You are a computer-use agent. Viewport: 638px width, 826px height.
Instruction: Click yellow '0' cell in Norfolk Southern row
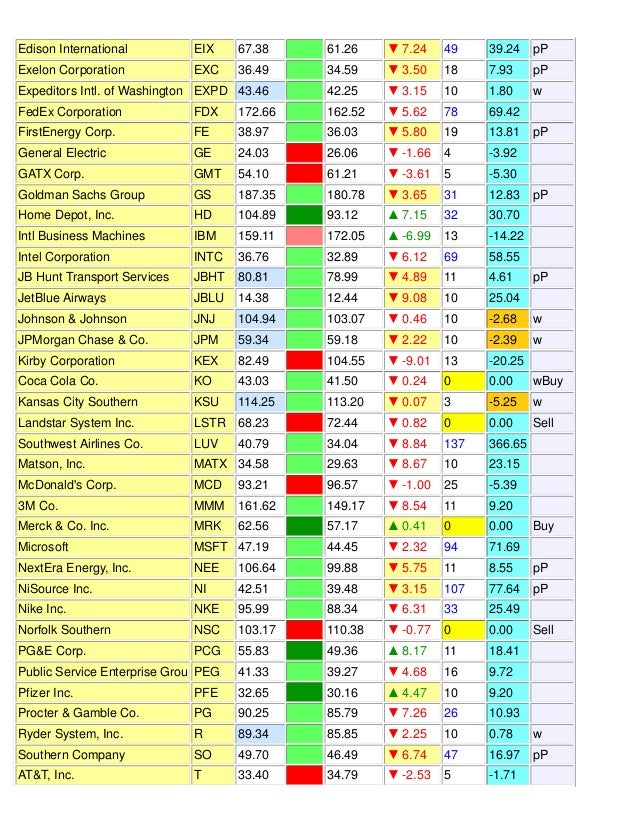[x=463, y=630]
